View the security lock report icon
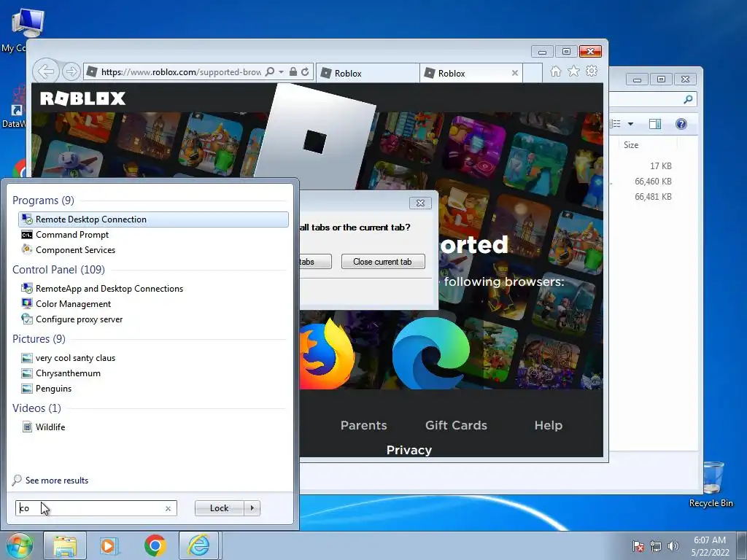This screenshot has width=747, height=560. pyautogui.click(x=293, y=72)
